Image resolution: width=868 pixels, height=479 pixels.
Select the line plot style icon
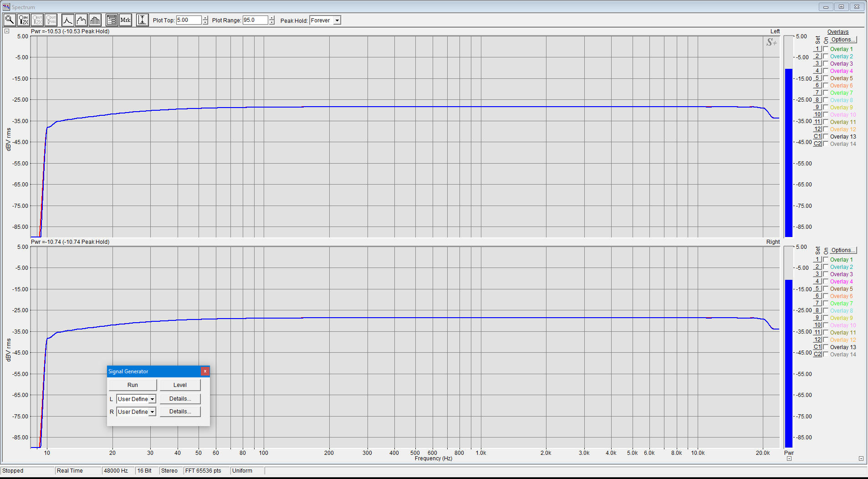coord(67,20)
